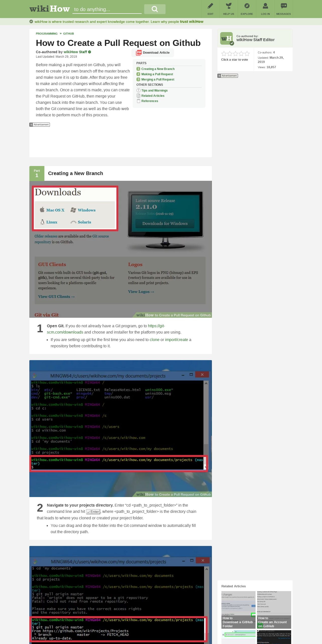Click the number 2 badge for Making a Pull Request
The image size is (322, 644).
138,74
